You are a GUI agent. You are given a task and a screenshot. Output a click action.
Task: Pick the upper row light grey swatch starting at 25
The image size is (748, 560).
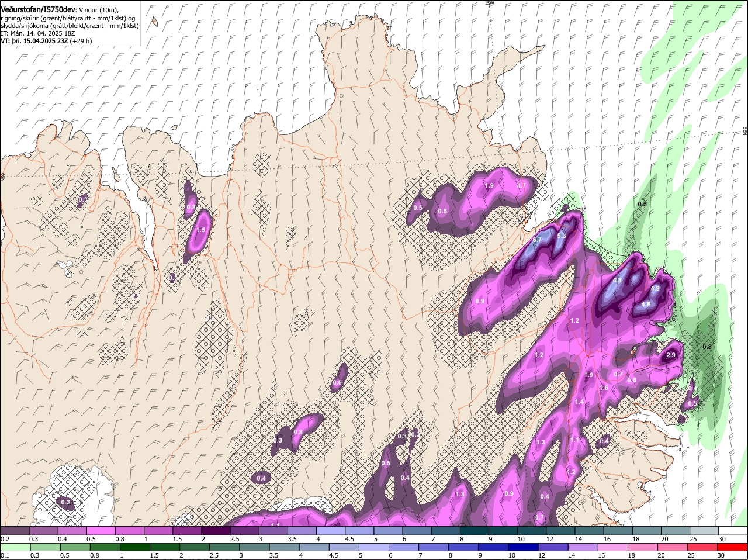coord(704,530)
